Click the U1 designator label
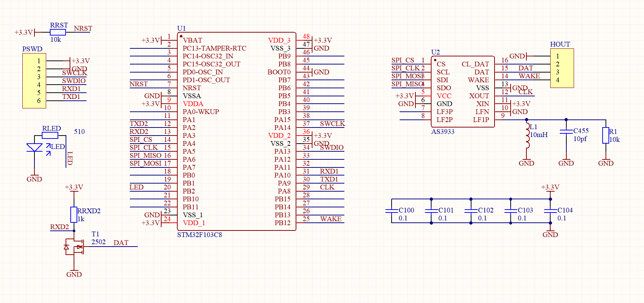 coord(181,28)
